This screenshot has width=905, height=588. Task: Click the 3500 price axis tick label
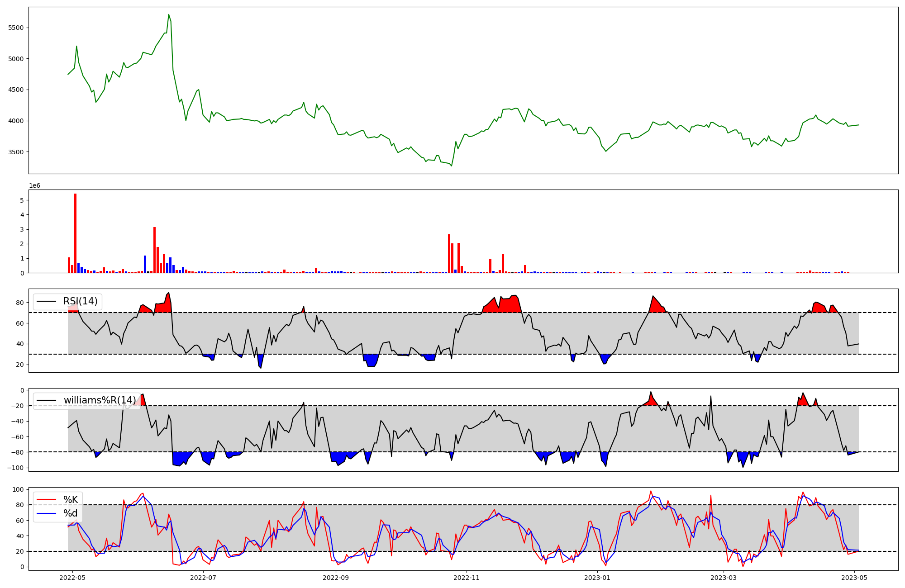[16, 152]
